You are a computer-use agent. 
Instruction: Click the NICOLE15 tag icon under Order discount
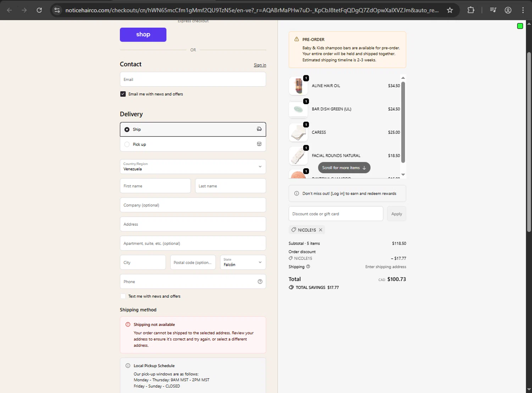tap(291, 258)
